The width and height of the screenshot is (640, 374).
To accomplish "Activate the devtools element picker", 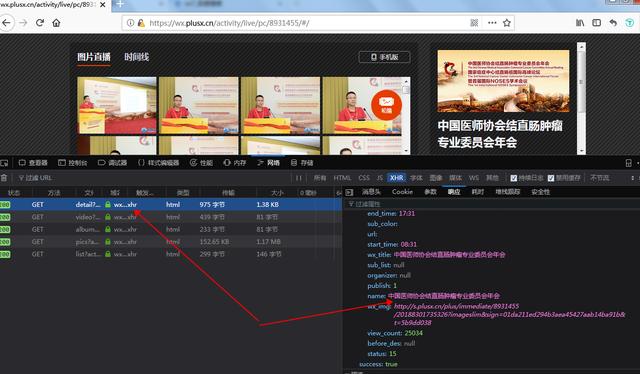I will (4, 163).
